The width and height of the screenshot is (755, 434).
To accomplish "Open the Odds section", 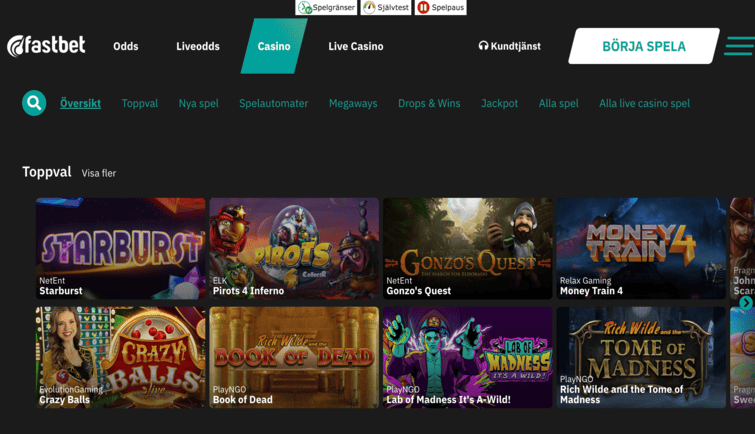I will pyautogui.click(x=126, y=46).
